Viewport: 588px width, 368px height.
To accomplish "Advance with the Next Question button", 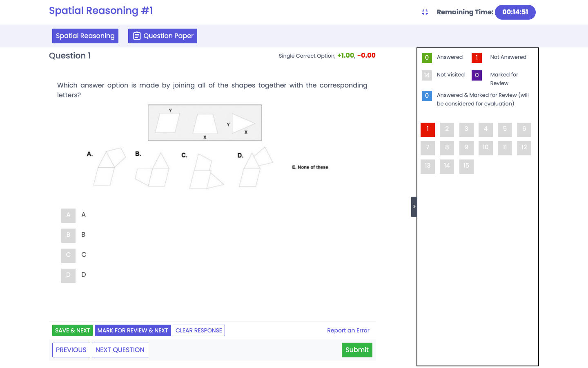I will tap(120, 350).
